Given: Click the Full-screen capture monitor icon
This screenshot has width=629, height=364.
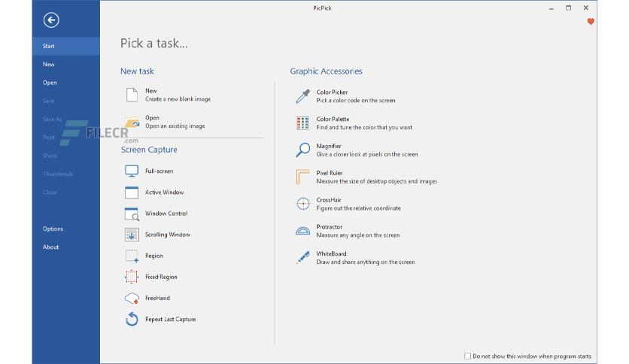Looking at the screenshot, I should 132,171.
